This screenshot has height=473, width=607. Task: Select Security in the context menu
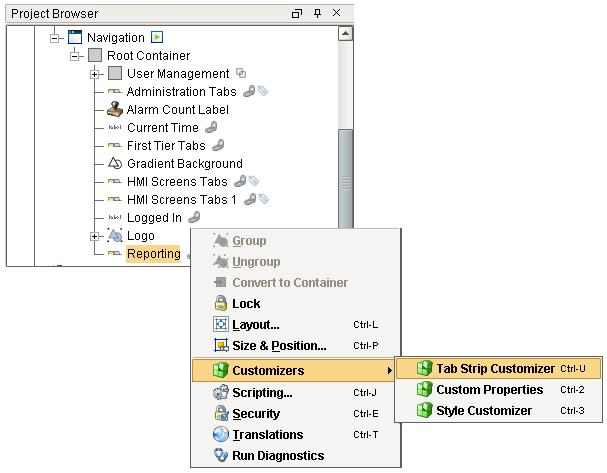[296, 413]
